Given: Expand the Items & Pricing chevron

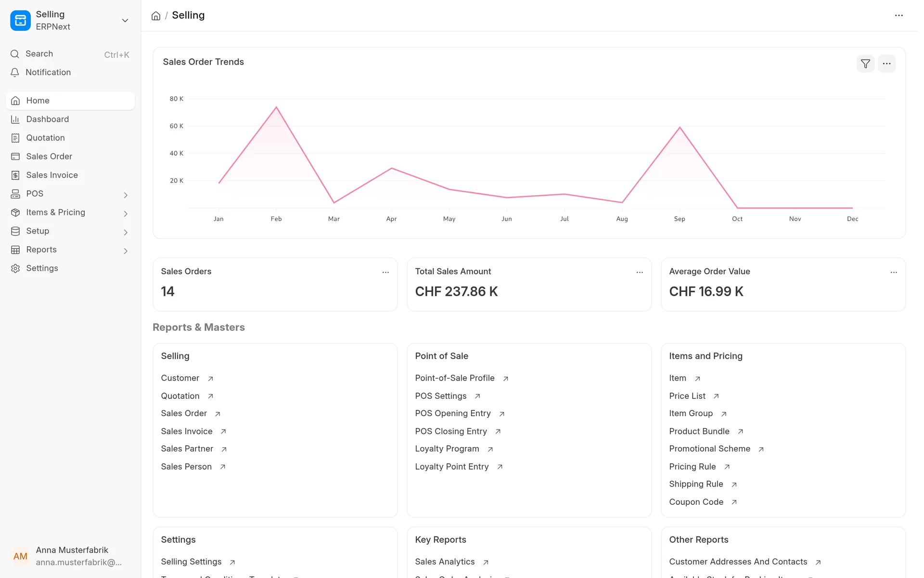Looking at the screenshot, I should point(126,213).
